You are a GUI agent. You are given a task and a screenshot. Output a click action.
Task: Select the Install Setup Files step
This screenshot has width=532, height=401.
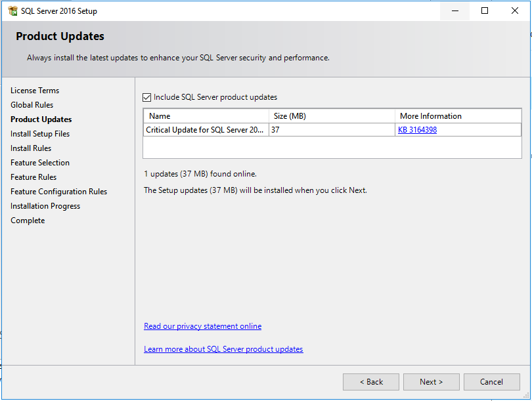tap(40, 133)
